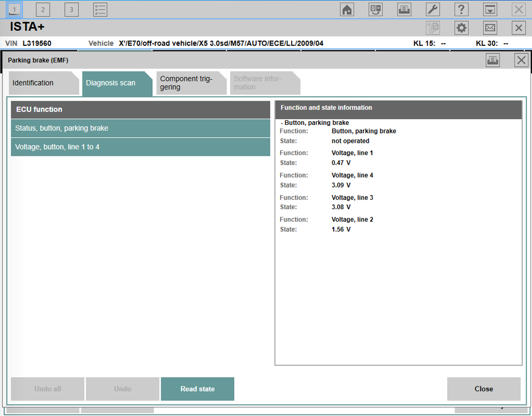The image size is (532, 416).
Task: Select Voltage, button, line 1 to 4
Action: 140,147
